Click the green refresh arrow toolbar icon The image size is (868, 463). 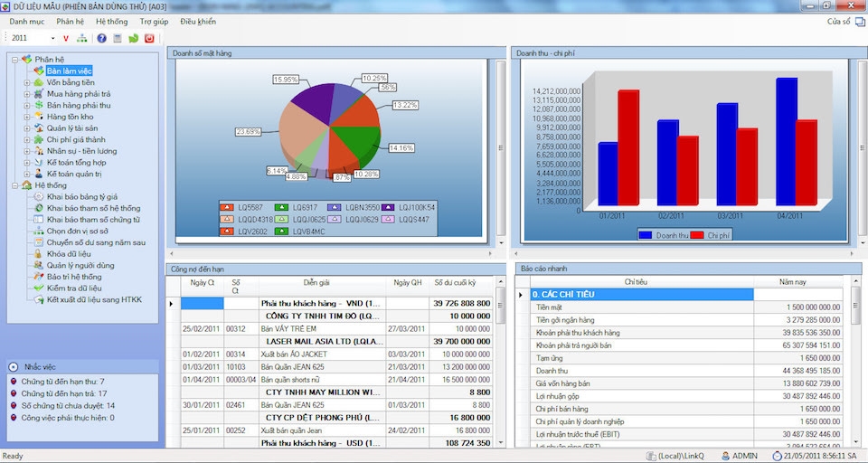[134, 38]
